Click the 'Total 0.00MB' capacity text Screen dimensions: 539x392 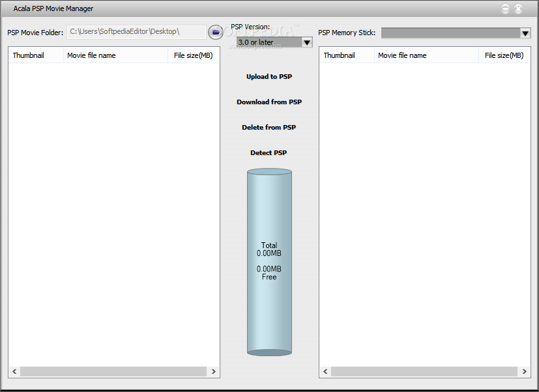point(269,249)
